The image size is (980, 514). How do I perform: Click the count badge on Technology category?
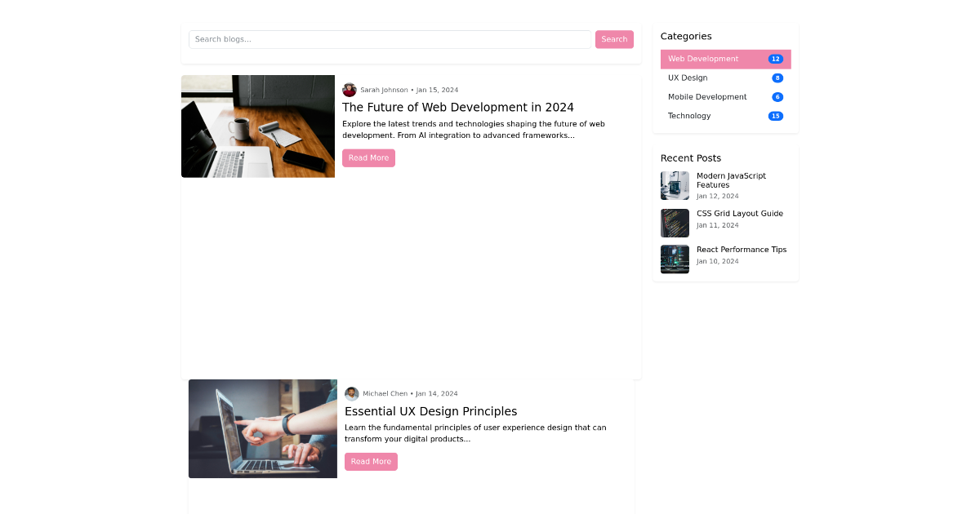pyautogui.click(x=775, y=115)
